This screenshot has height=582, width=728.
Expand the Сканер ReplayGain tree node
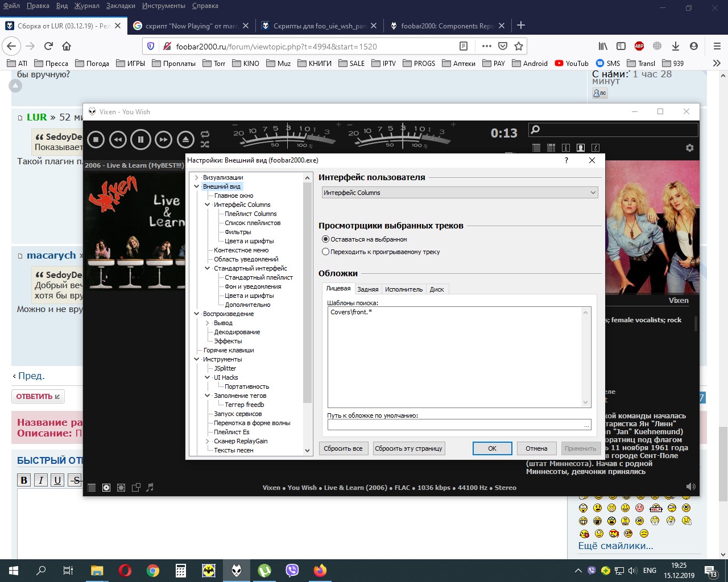(x=208, y=441)
